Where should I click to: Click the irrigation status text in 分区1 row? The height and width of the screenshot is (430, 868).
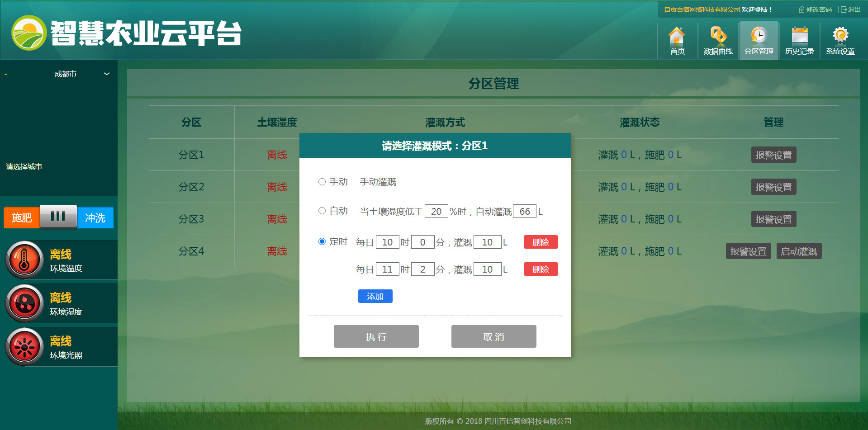point(640,155)
